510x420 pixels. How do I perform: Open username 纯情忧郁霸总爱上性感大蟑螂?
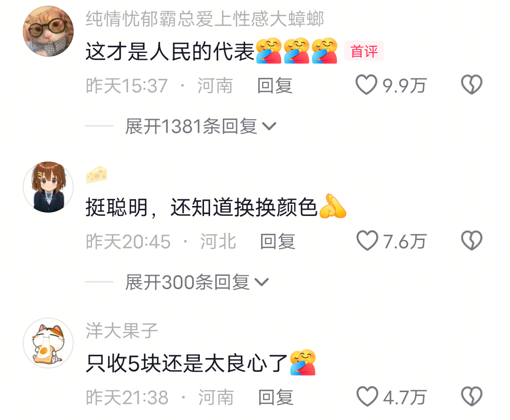click(205, 18)
